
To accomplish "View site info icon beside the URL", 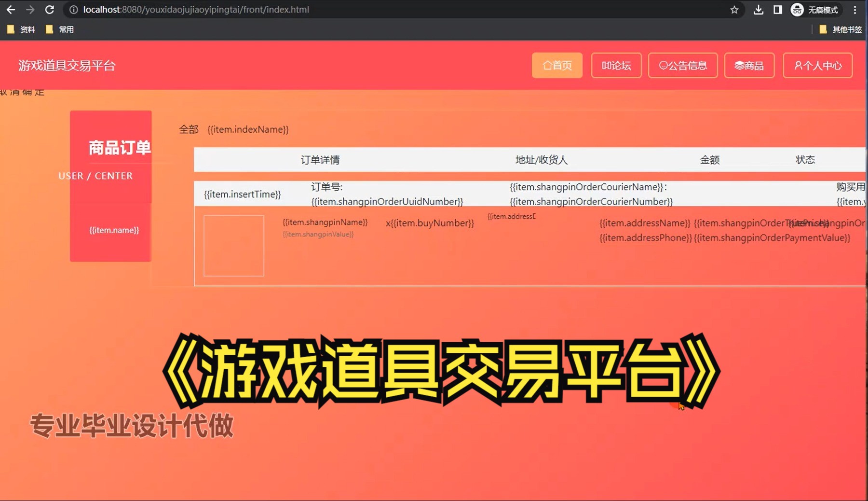I will [73, 10].
